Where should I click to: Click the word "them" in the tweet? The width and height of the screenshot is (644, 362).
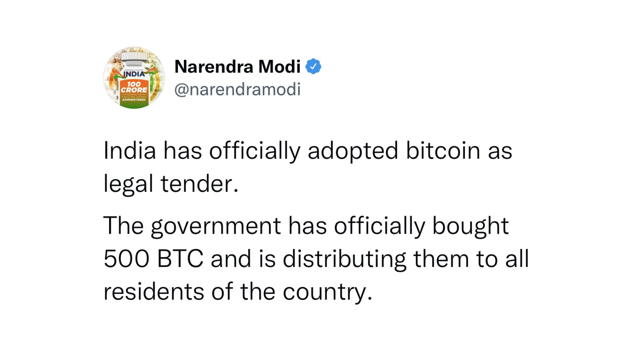441,259
